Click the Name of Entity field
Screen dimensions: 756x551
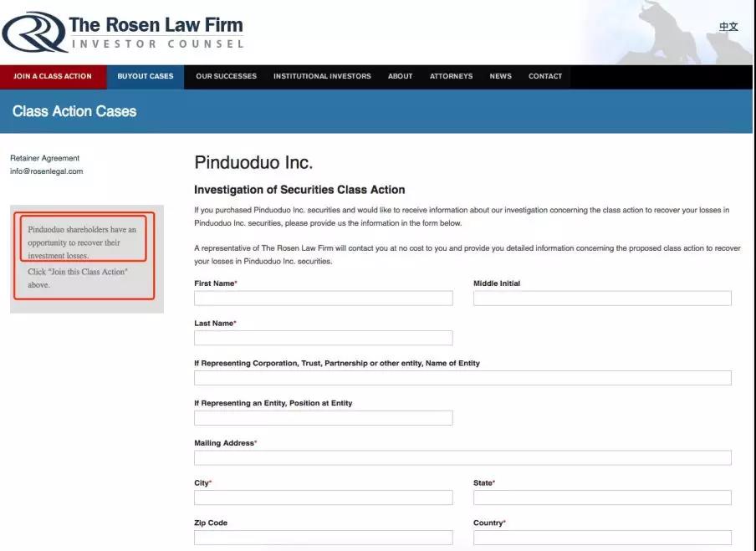pyautogui.click(x=462, y=378)
